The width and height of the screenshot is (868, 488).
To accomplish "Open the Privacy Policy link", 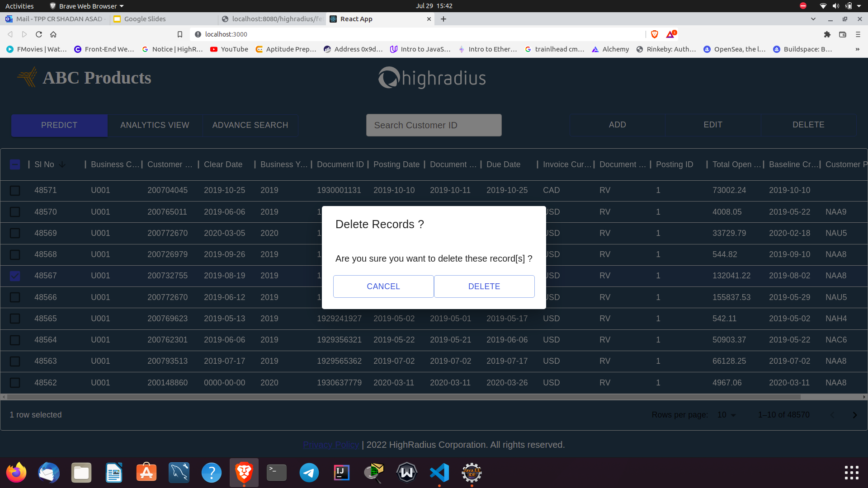I will 330,445.
